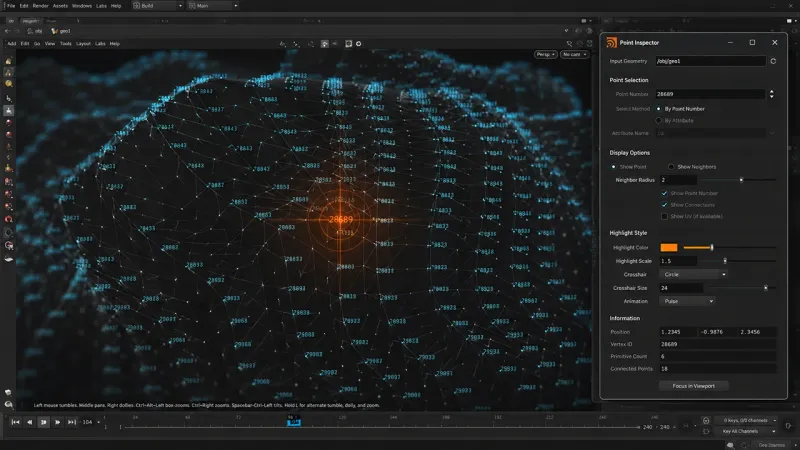Open the Build desktop dropdown
The height and width of the screenshot is (450, 800).
click(158, 6)
